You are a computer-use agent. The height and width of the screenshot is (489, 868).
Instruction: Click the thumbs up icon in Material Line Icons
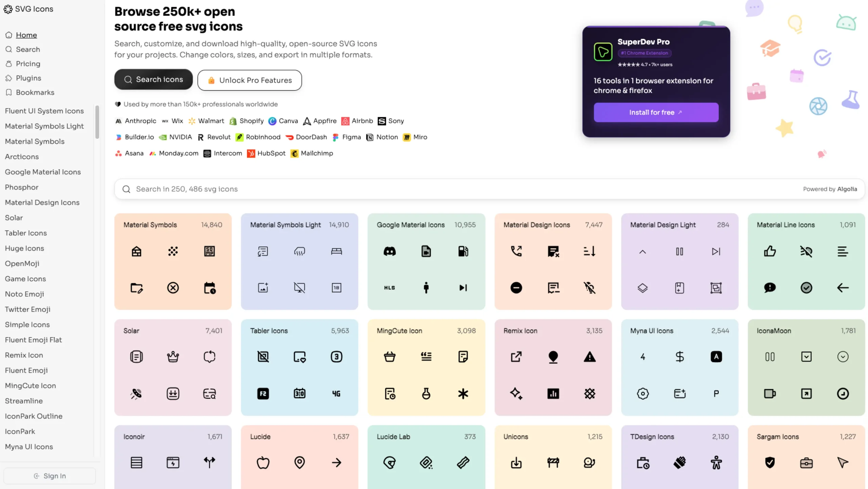(x=769, y=251)
